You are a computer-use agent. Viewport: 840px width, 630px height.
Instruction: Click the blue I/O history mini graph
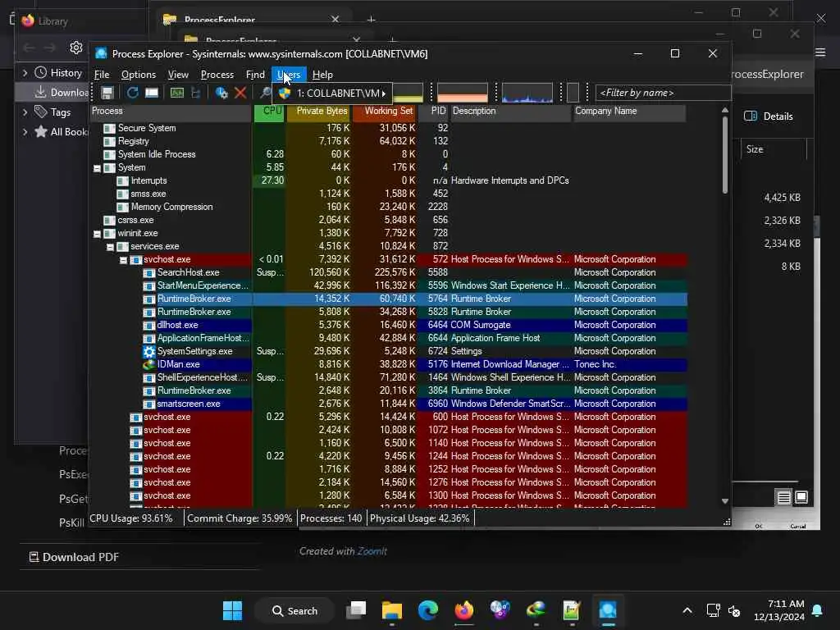[527, 93]
